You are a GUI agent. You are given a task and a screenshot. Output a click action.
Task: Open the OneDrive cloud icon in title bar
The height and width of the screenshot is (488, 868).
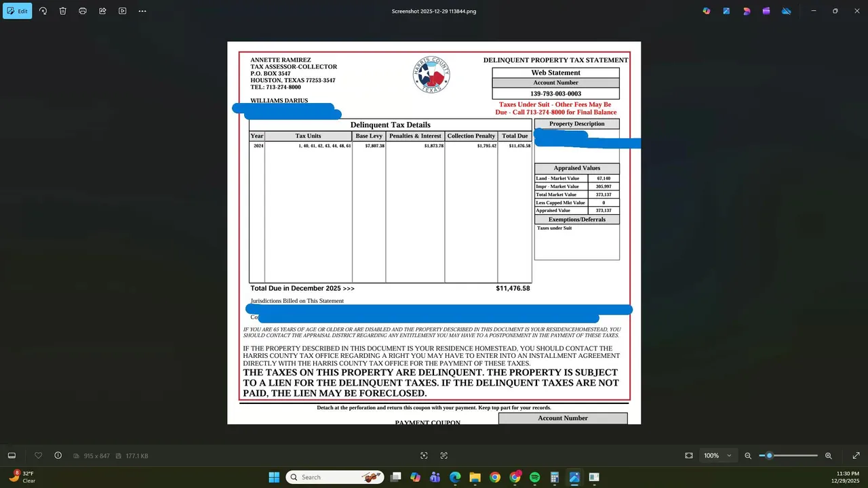pyautogui.click(x=787, y=11)
